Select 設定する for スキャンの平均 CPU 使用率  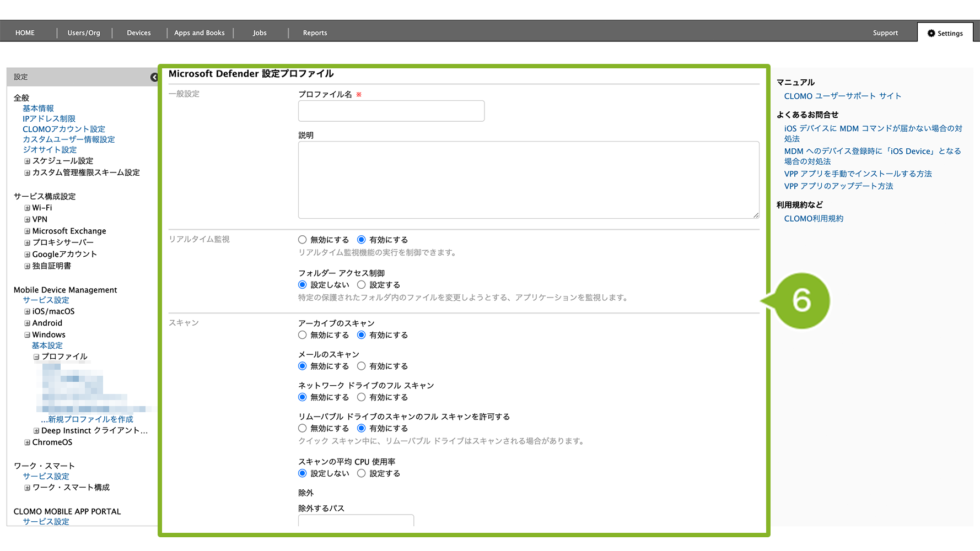click(362, 473)
